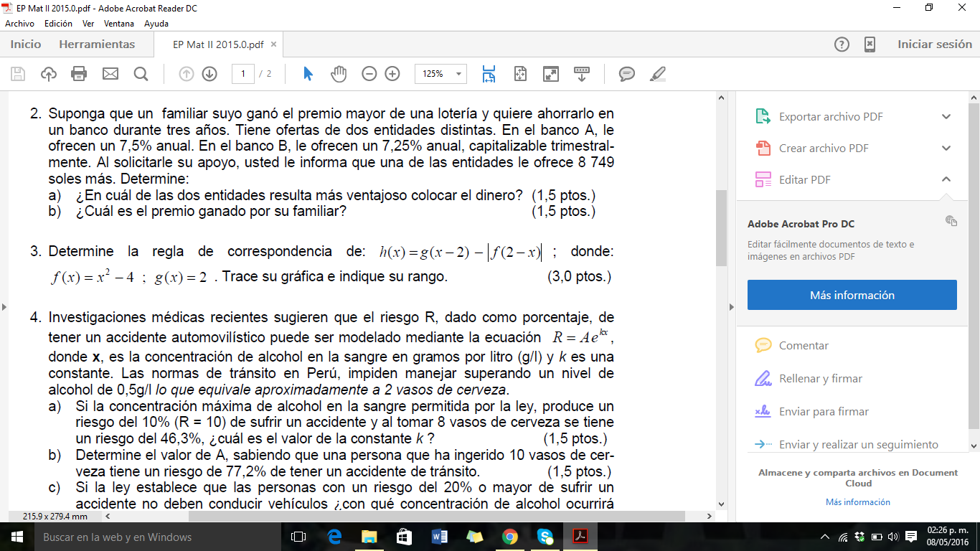Click the page number input field
980x551 pixels.
click(243, 74)
